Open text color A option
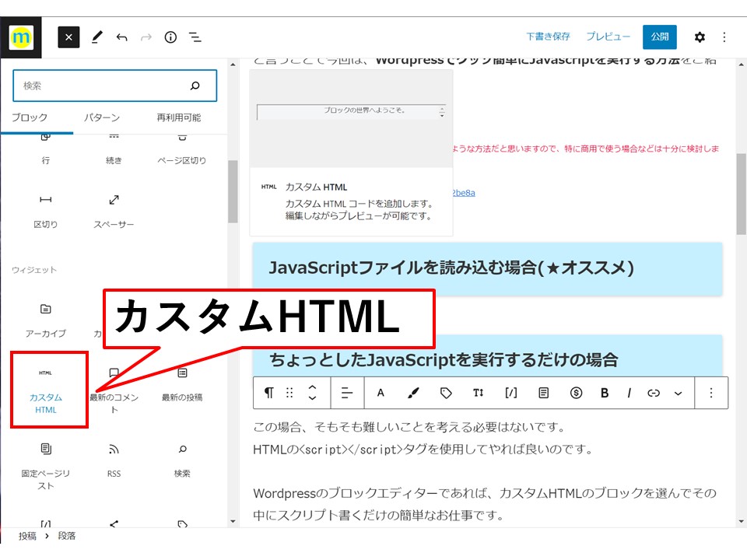 [x=381, y=393]
